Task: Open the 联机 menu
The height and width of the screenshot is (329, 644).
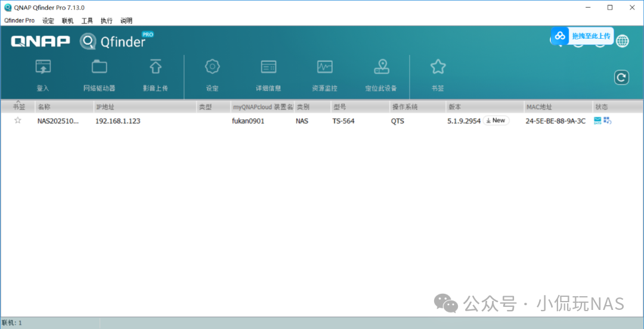Action: (x=68, y=20)
